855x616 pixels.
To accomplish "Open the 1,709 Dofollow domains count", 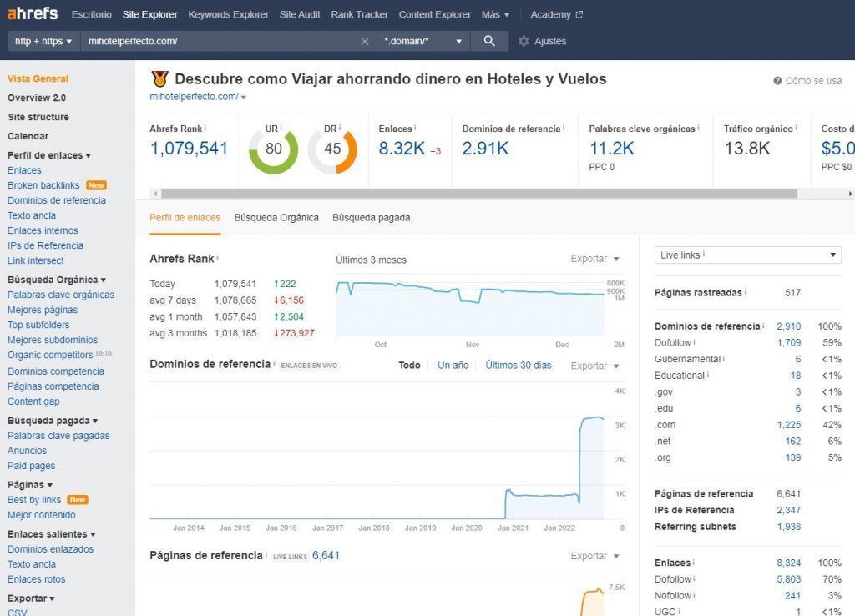I will click(789, 342).
